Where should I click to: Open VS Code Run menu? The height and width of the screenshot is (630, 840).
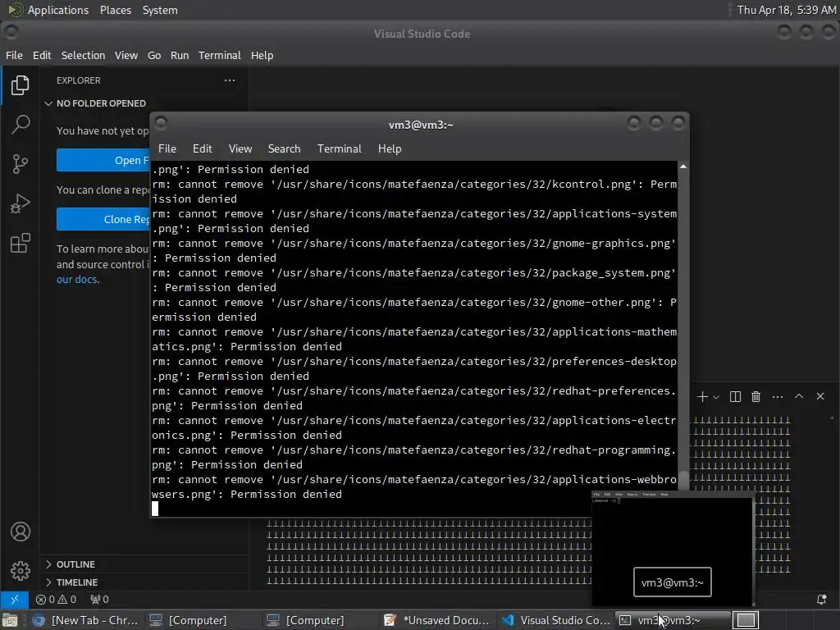point(180,55)
